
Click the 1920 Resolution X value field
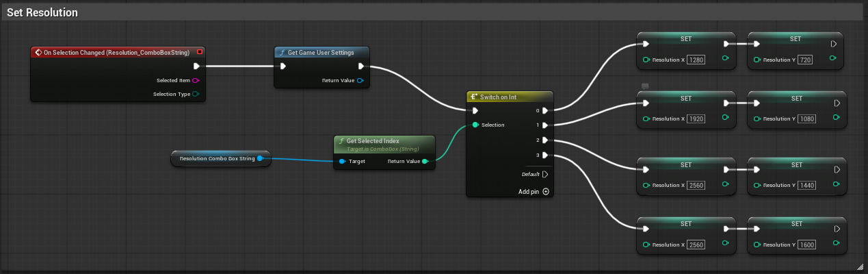pyautogui.click(x=696, y=119)
